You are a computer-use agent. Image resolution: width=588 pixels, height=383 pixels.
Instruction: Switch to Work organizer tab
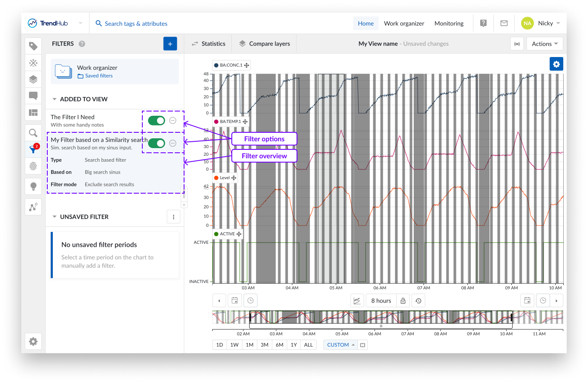[x=404, y=23]
